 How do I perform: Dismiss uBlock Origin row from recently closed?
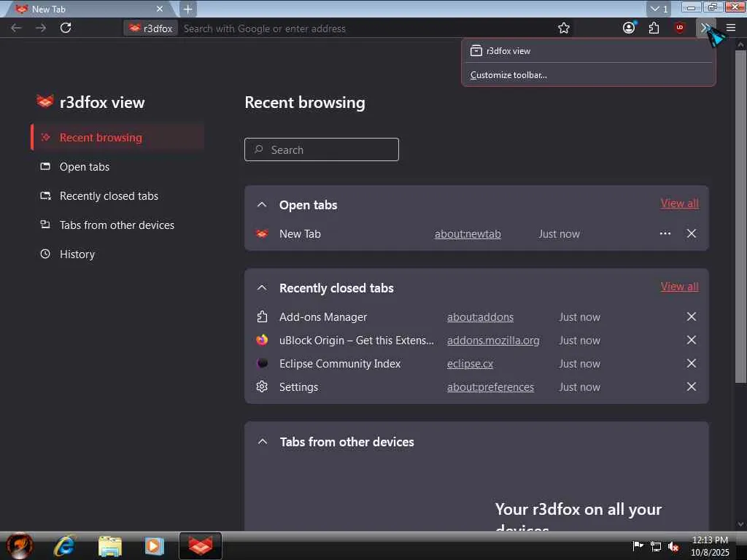(x=692, y=340)
